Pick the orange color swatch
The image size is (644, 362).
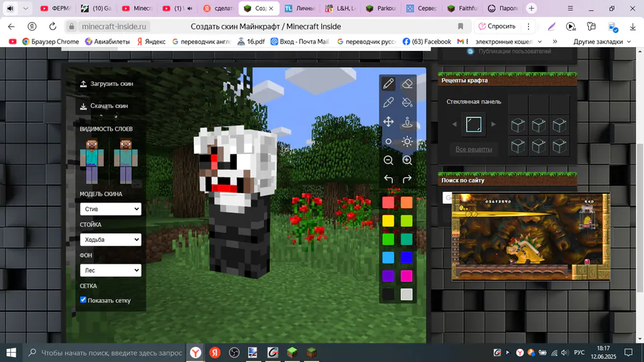point(406,202)
